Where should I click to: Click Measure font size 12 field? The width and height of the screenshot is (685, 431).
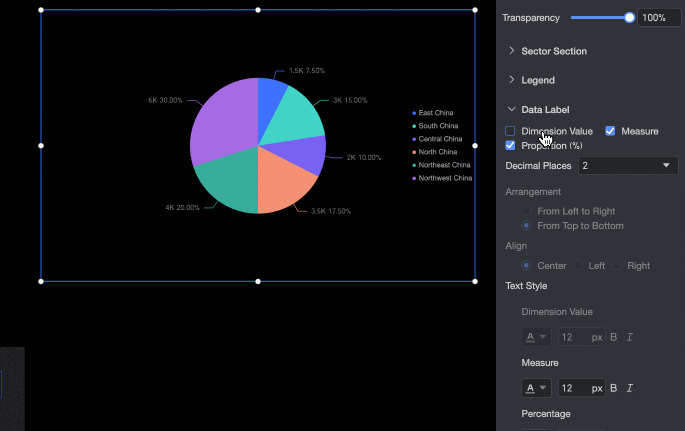pyautogui.click(x=581, y=388)
